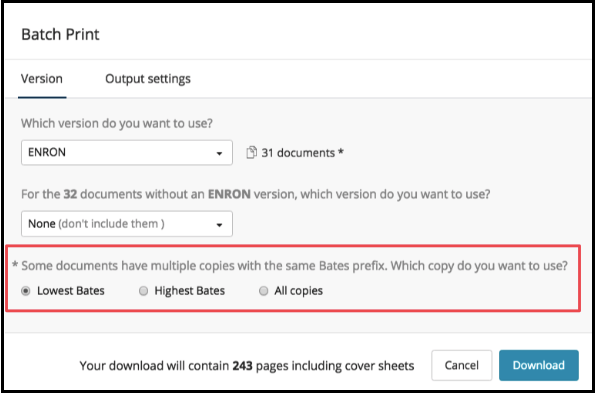Click the 243 pages download summary text

click(247, 365)
